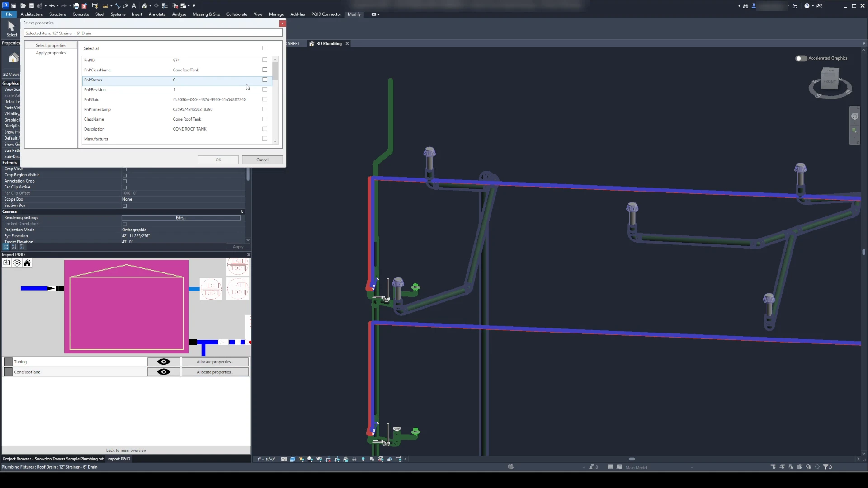Check the PnPStatus property checkbox

pos(265,80)
